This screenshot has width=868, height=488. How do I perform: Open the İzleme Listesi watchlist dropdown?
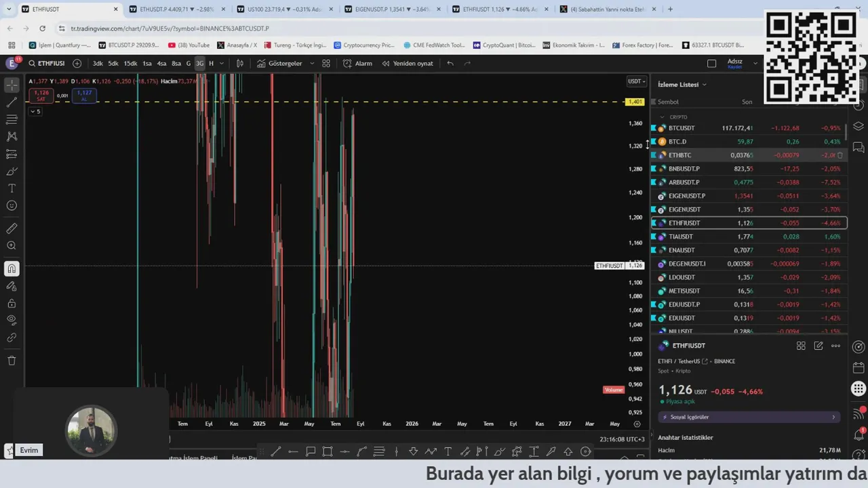682,85
